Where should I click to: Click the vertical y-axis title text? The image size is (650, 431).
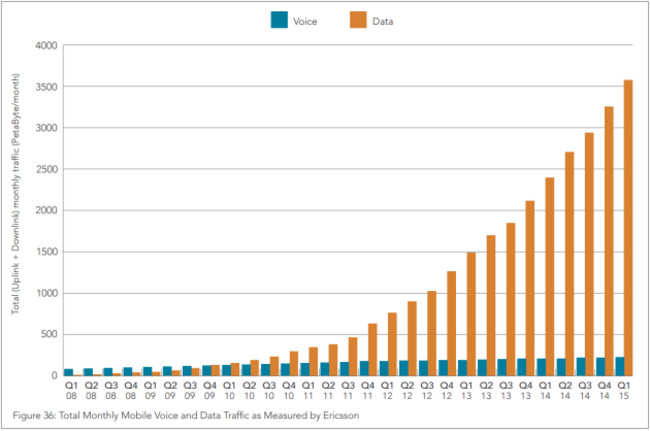click(x=15, y=194)
